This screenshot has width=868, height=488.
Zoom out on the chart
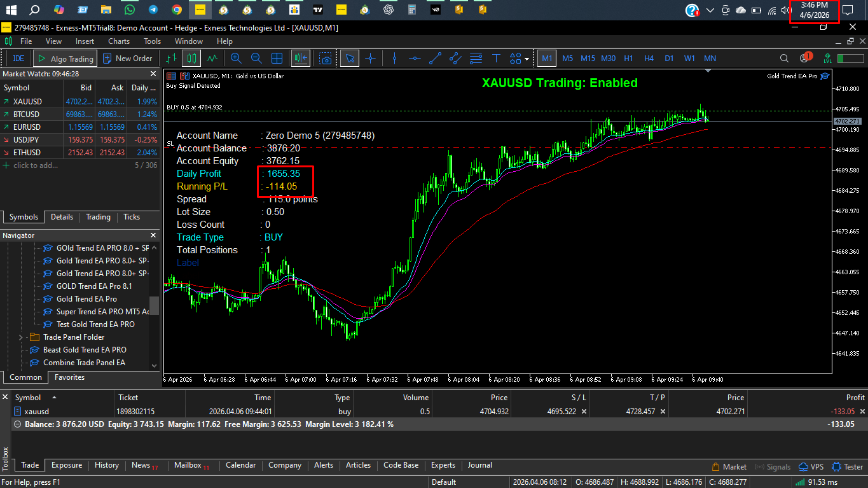point(256,59)
